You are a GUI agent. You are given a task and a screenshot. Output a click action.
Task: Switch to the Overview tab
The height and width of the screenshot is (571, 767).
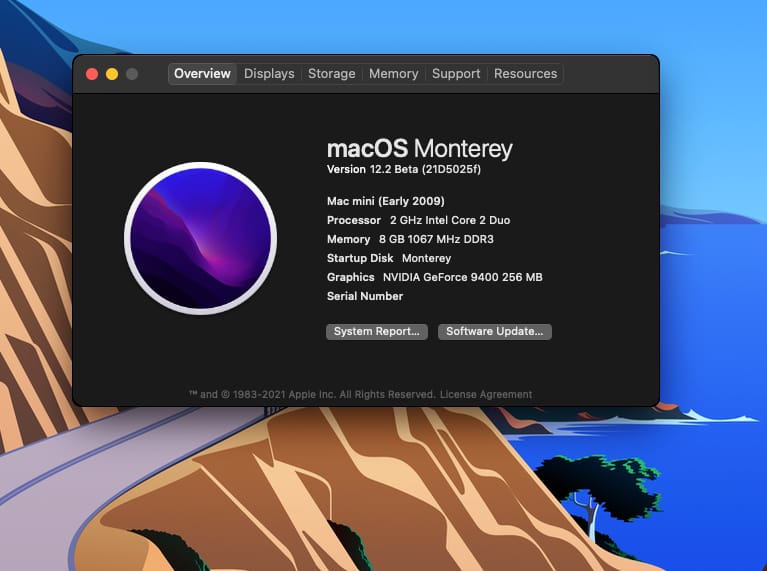203,74
